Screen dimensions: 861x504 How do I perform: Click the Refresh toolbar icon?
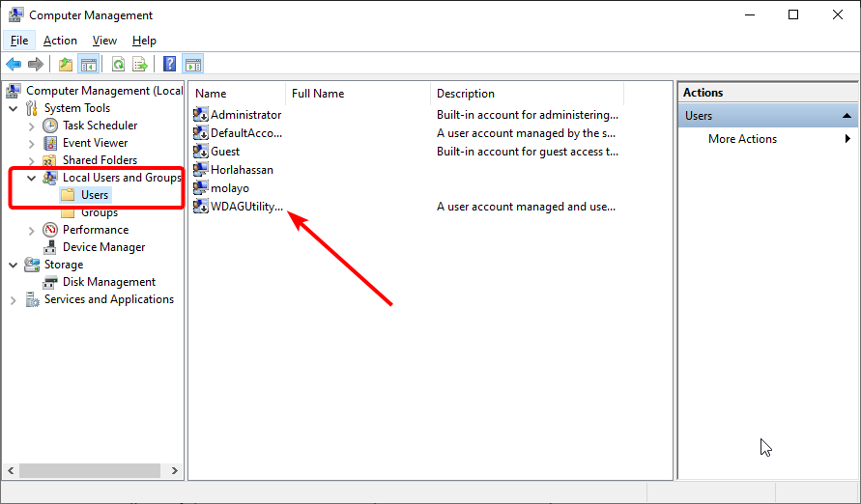tap(118, 64)
